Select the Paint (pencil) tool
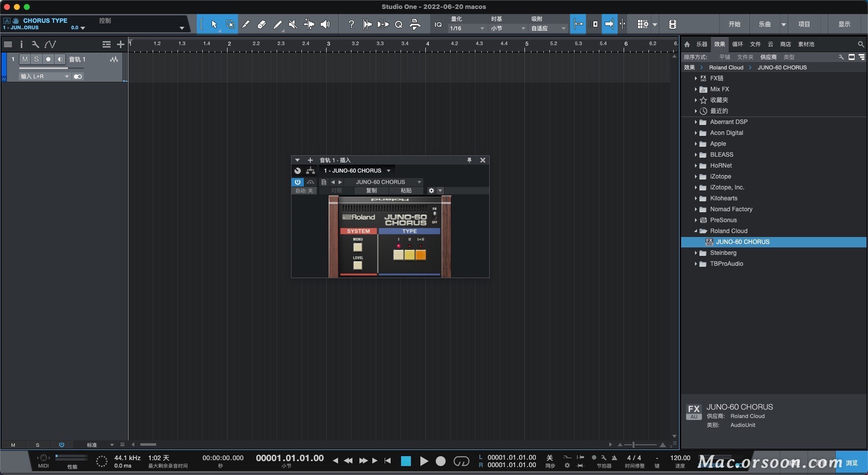868x475 pixels. (x=278, y=24)
